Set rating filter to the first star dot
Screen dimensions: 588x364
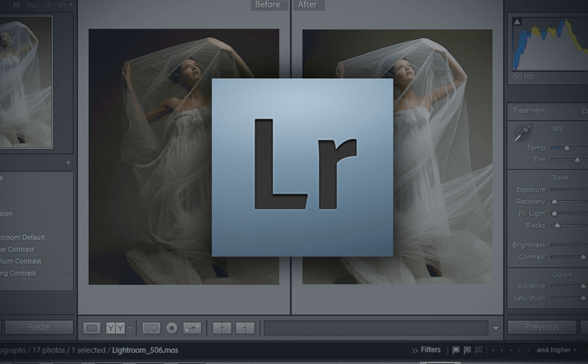pos(493,350)
